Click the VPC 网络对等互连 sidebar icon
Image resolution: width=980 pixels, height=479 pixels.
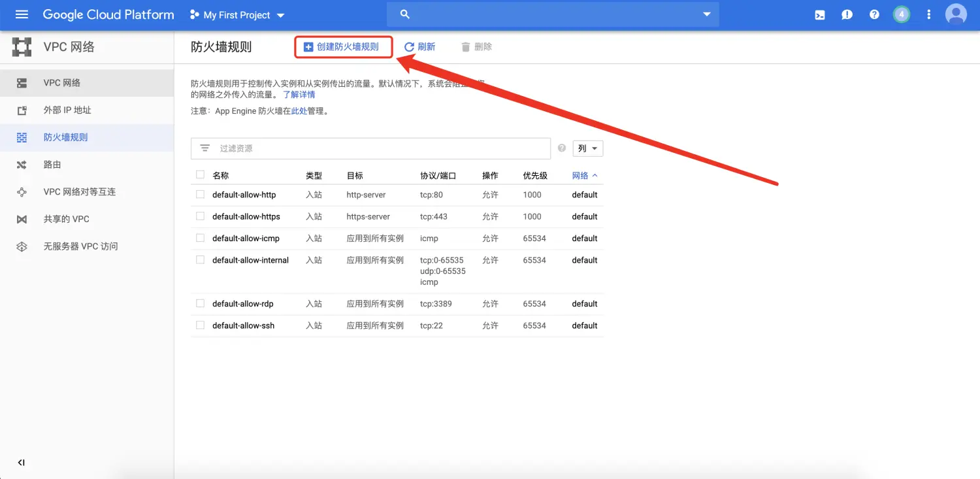pos(22,192)
